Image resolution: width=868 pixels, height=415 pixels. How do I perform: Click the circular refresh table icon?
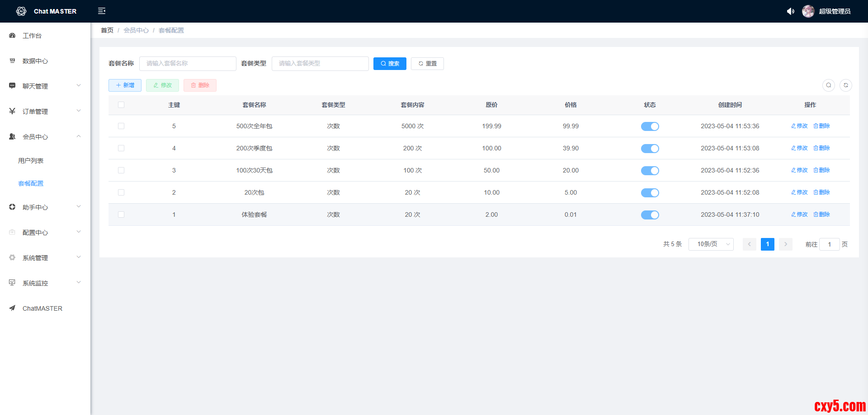845,85
